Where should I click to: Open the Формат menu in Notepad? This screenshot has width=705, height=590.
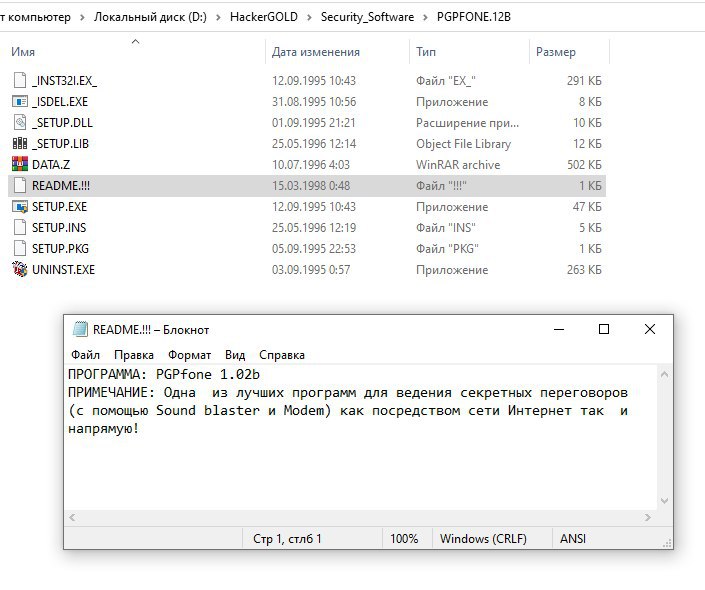coord(189,355)
